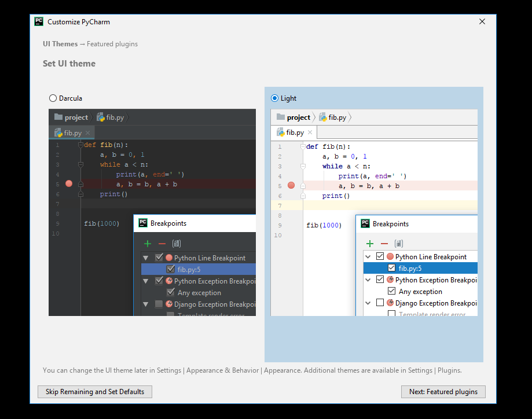Click line number 7 in Light preview gutter

click(x=280, y=205)
